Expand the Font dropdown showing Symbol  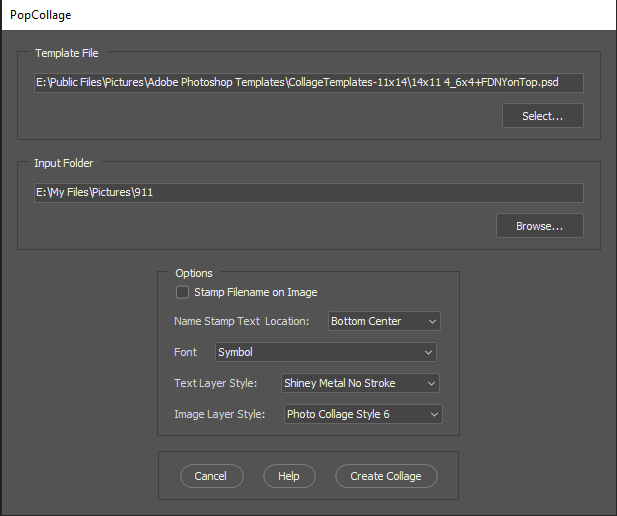[x=326, y=352]
